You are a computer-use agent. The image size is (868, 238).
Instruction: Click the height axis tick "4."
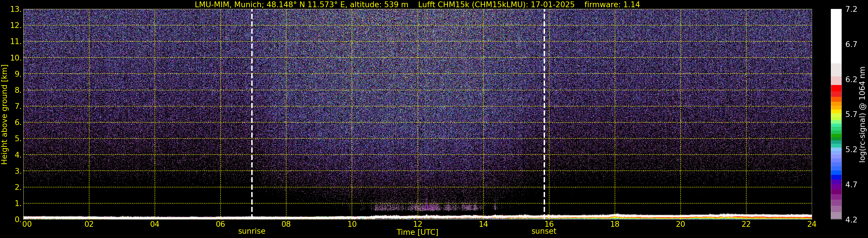(18, 155)
